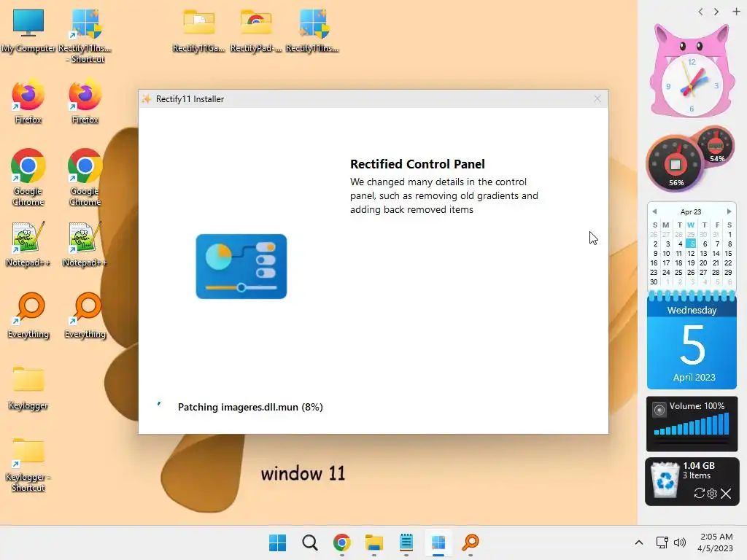Open Notepad app in the taskbar

click(406, 542)
